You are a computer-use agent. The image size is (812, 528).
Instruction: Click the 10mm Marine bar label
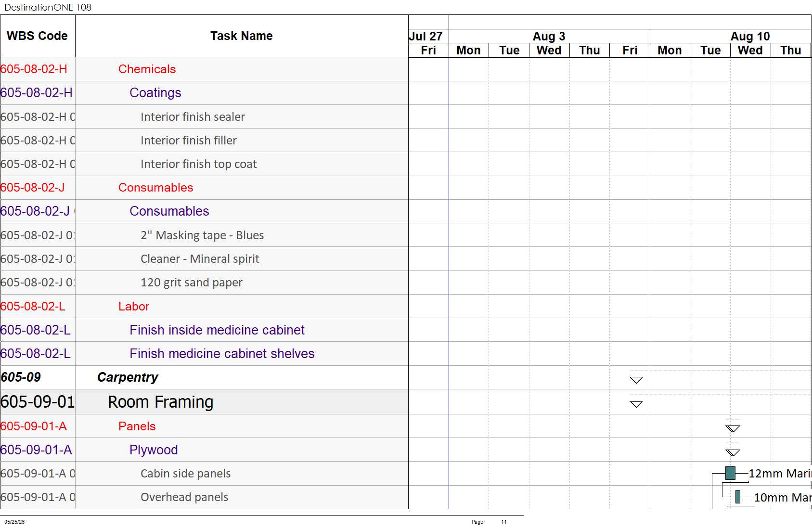pos(783,497)
